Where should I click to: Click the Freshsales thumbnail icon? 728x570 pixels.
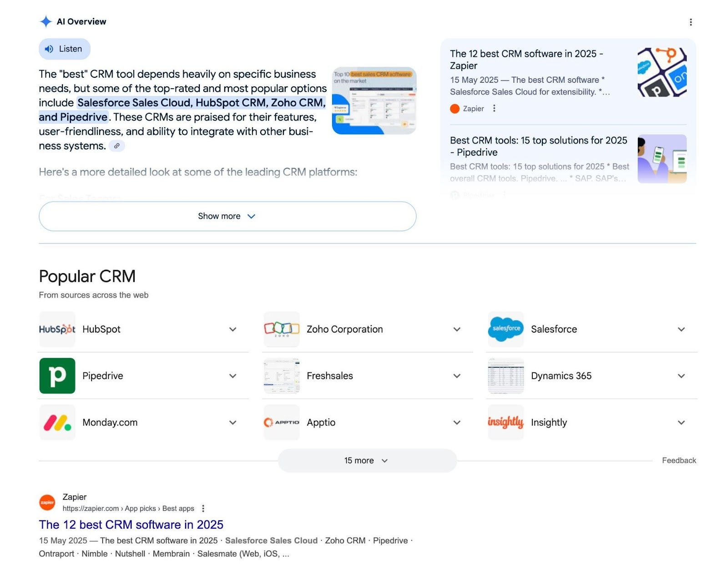[x=281, y=376]
